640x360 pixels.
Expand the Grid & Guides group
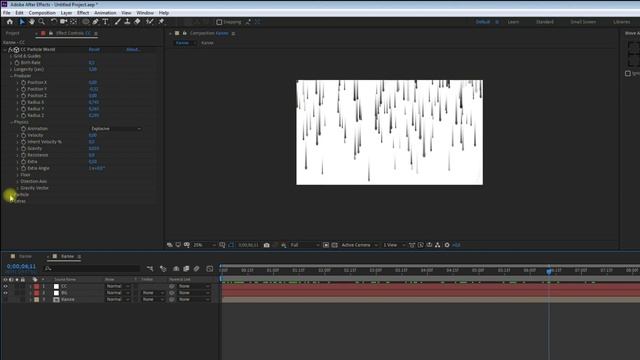(x=11, y=56)
